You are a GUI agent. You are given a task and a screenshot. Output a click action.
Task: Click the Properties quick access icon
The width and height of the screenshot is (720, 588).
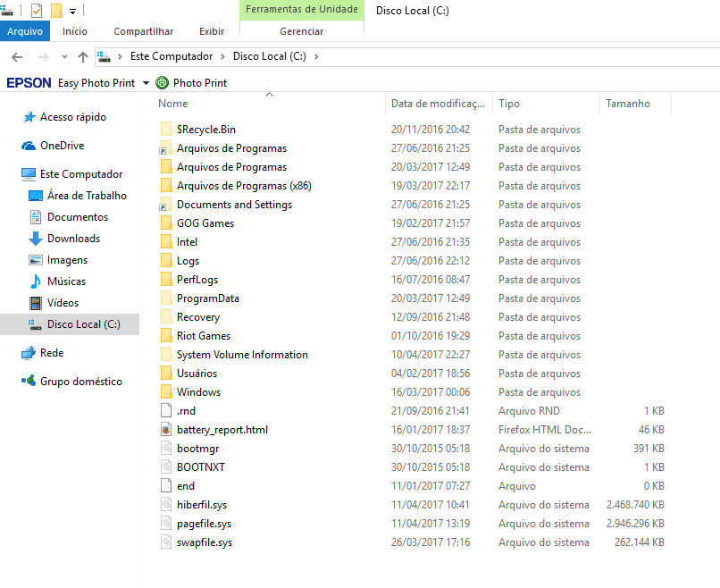[37, 10]
